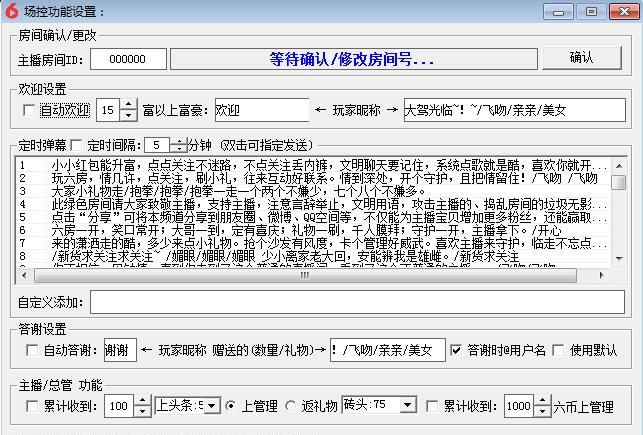
Task: Select list row 6 六房一开，笑口常开
Action: [314, 230]
